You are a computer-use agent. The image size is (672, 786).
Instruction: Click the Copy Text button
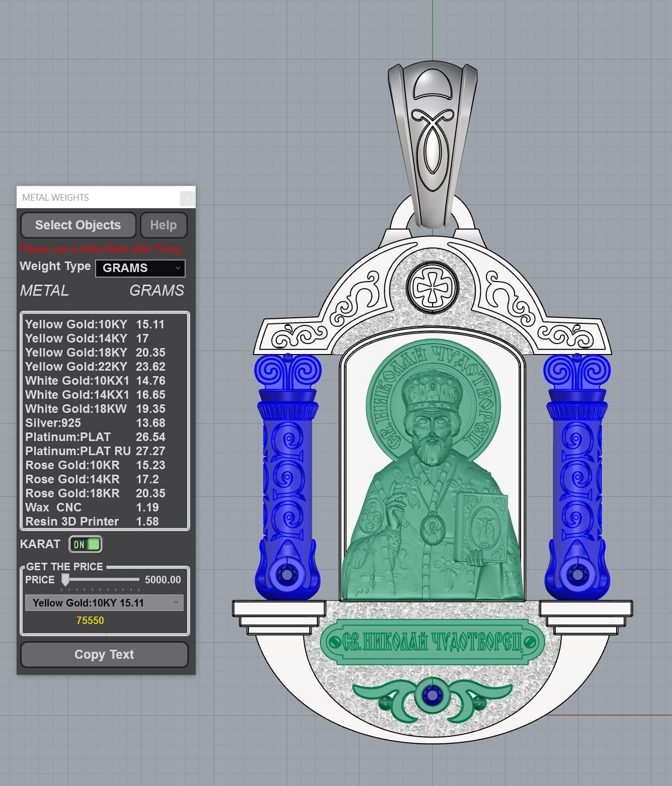coord(104,654)
